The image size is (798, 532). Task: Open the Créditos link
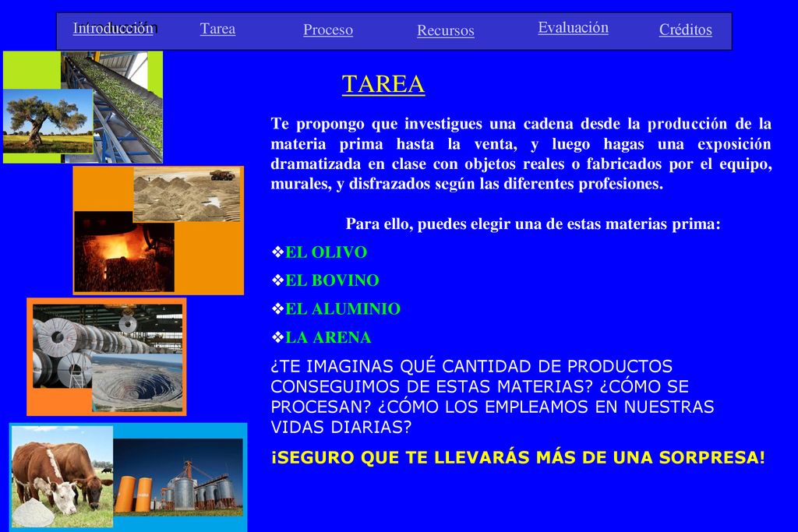(686, 30)
